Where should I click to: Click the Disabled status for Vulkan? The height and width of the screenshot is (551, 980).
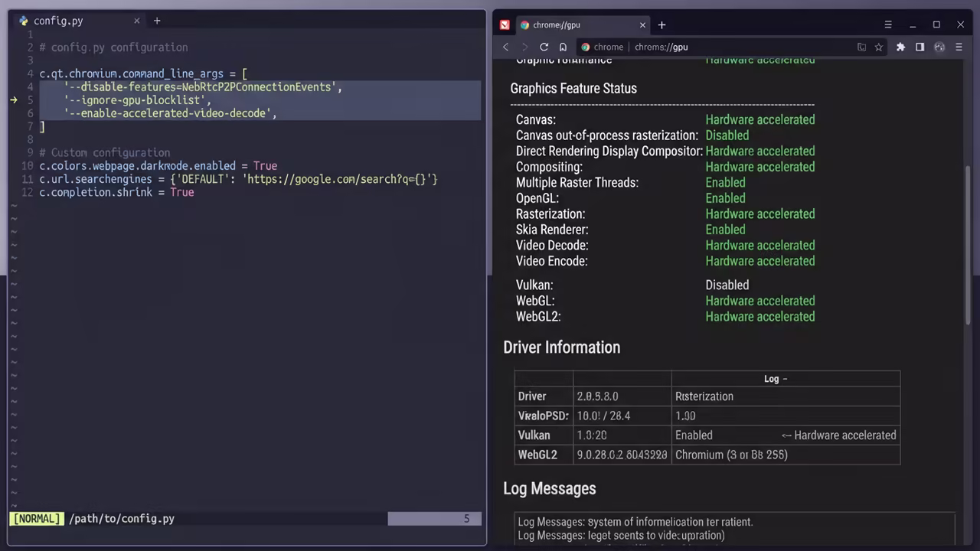pos(727,285)
